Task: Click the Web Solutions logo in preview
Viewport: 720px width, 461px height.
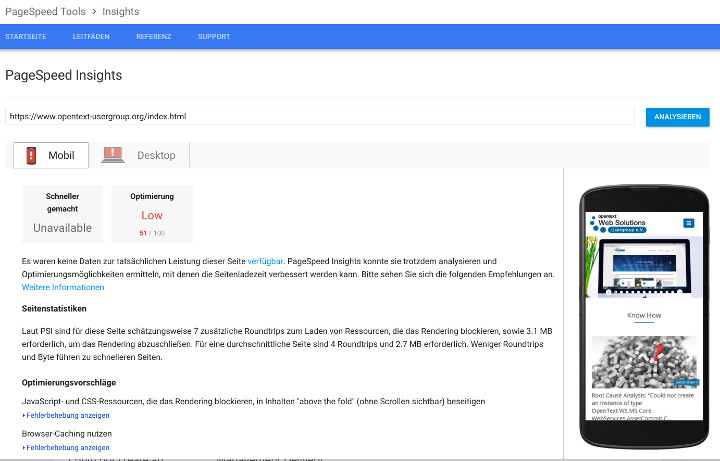Action: [x=618, y=224]
